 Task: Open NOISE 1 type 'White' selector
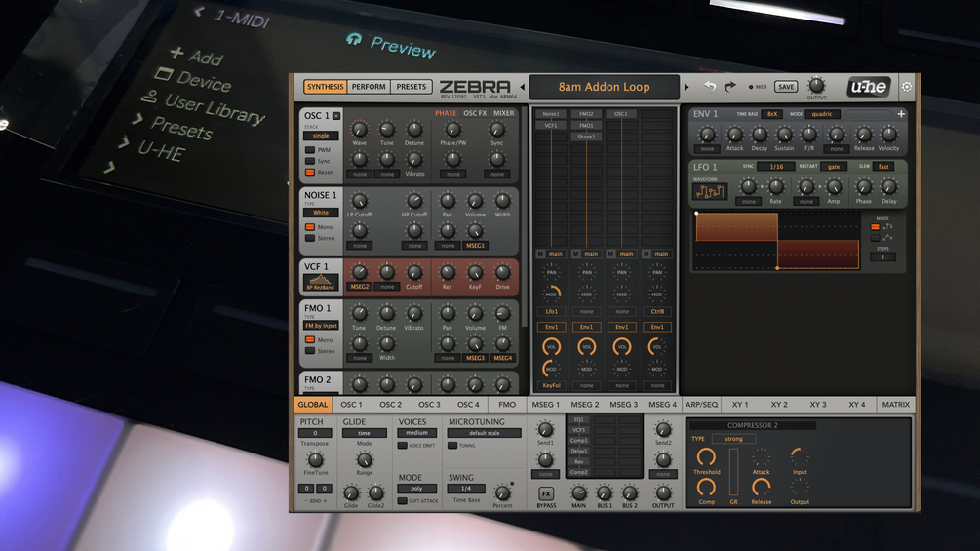pyautogui.click(x=321, y=213)
